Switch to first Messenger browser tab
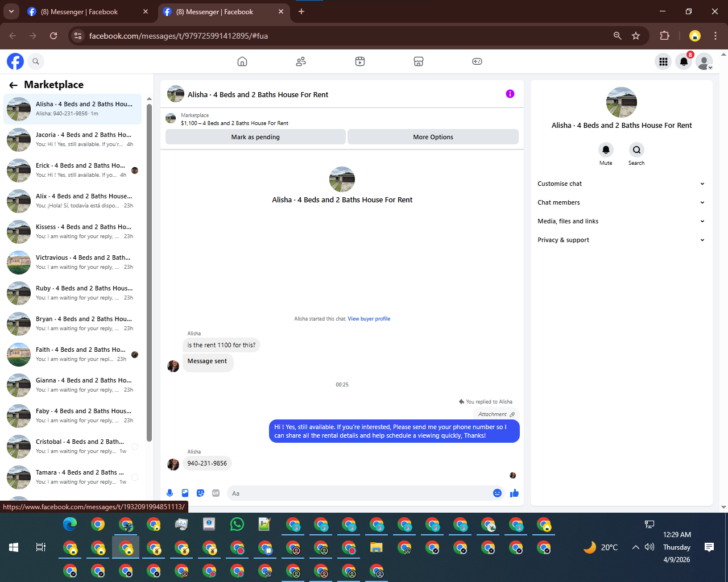 [x=88, y=11]
